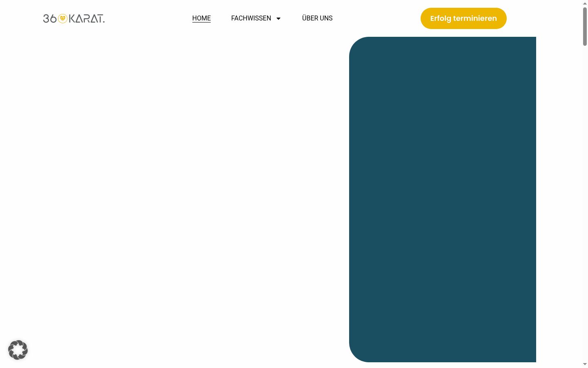
Task: Open the FACHWISSEN menu item
Action: (x=251, y=18)
